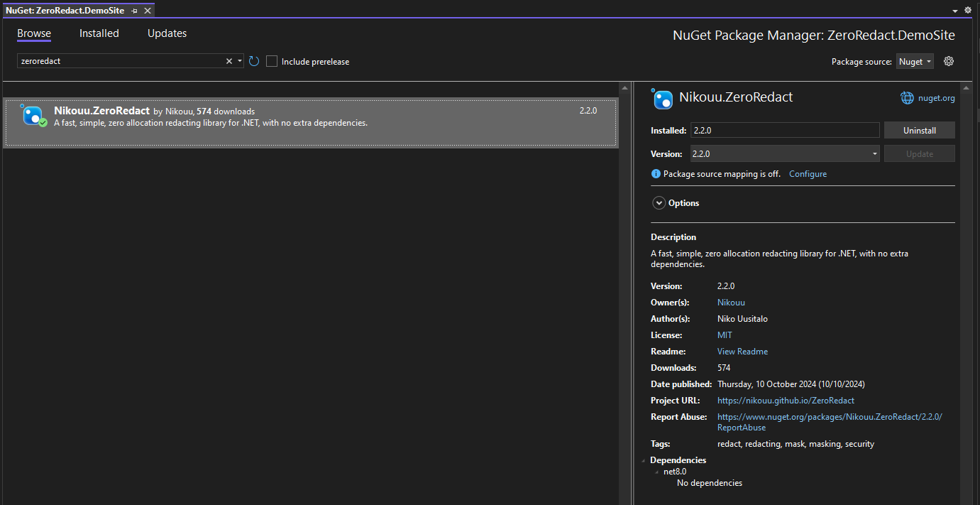Select the Nikouu.ZeroRedact package row
Viewport: 980px width, 505px height.
coord(310,123)
